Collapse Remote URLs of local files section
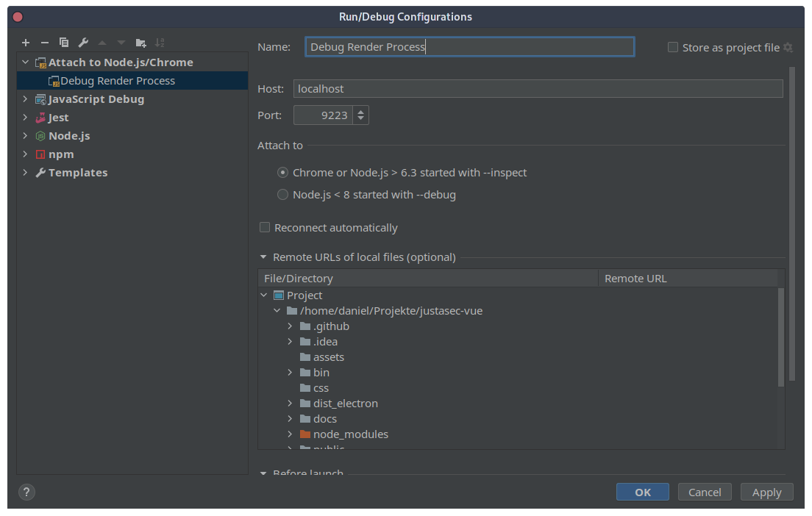Screen dimensions: 812x516 [x=263, y=257]
